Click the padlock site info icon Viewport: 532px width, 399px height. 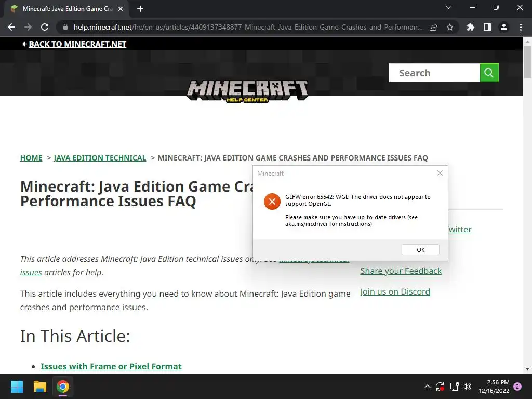click(65, 27)
